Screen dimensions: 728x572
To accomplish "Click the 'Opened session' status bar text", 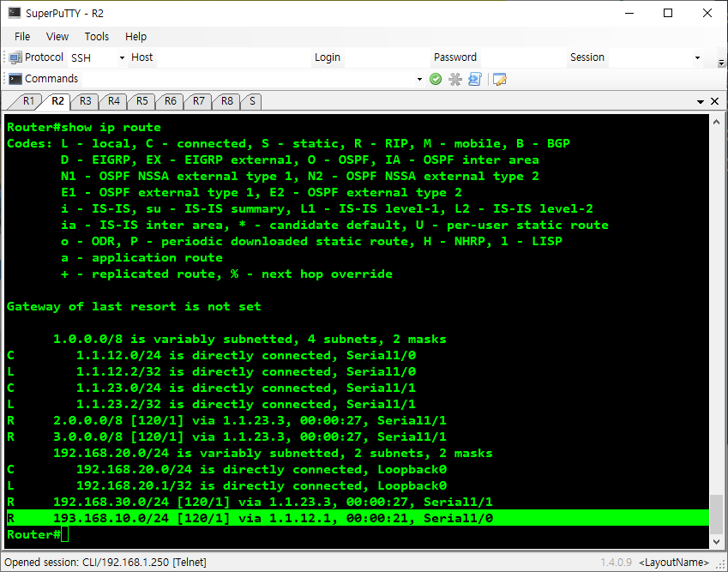I will [x=105, y=563].
